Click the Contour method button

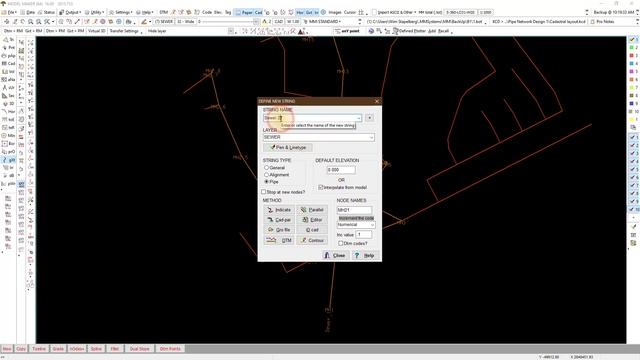312,240
